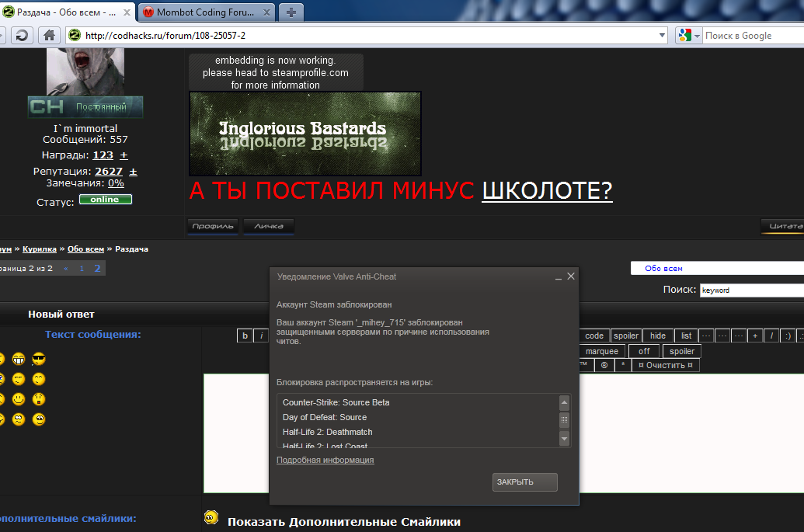This screenshot has height=532, width=804.
Task: Insert the toothy grin smiley
Action: click(x=19, y=359)
